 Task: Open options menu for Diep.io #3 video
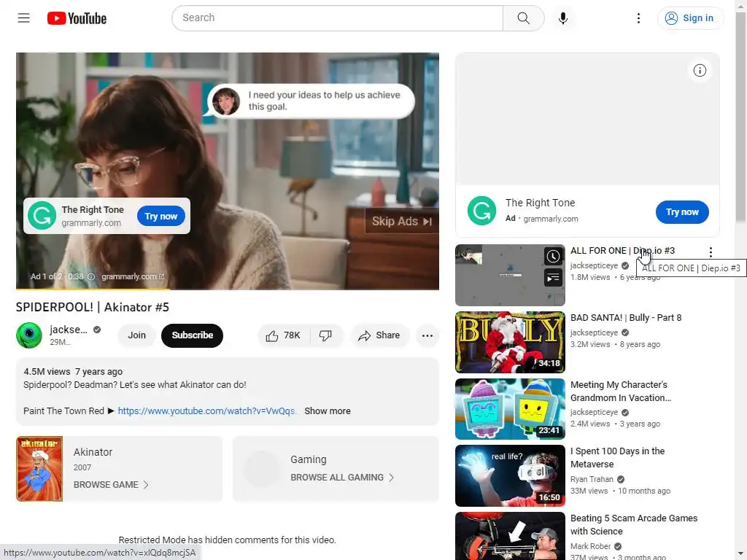pyautogui.click(x=711, y=252)
